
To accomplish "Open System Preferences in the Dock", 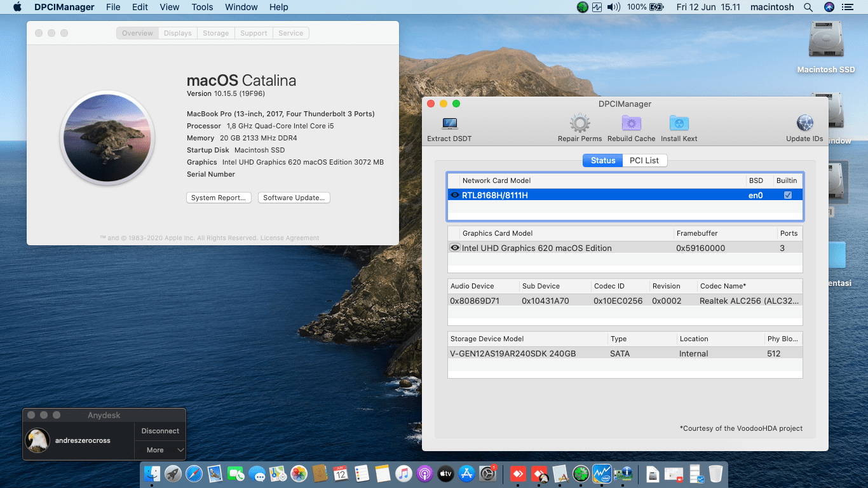I will click(486, 474).
